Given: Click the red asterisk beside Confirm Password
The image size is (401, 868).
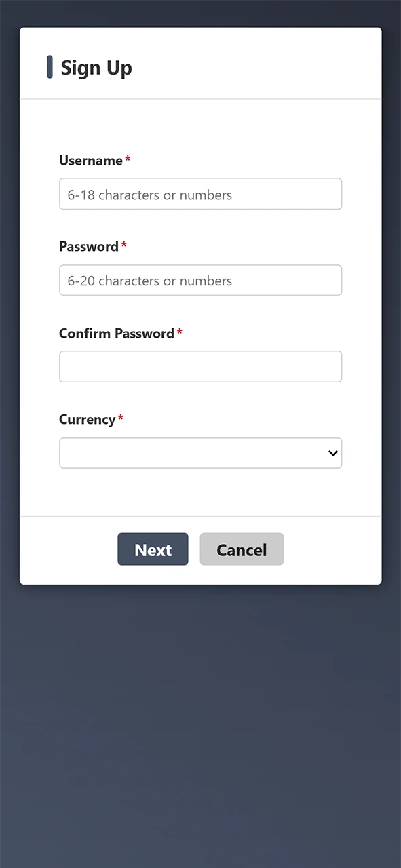Looking at the screenshot, I should [x=179, y=332].
